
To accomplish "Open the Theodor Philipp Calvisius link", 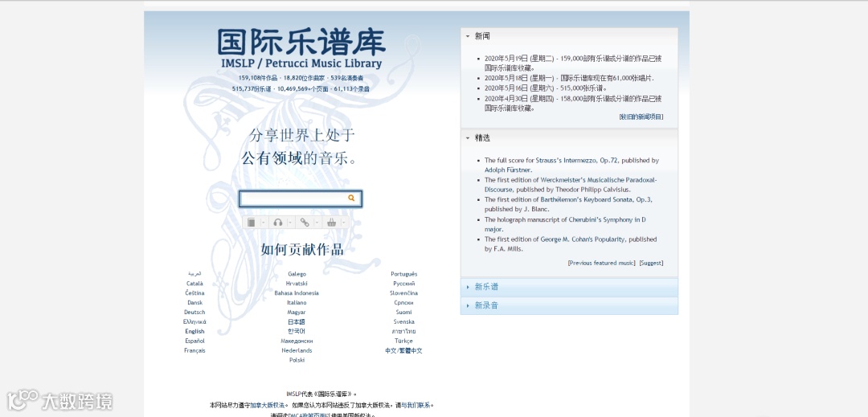I will click(592, 190).
